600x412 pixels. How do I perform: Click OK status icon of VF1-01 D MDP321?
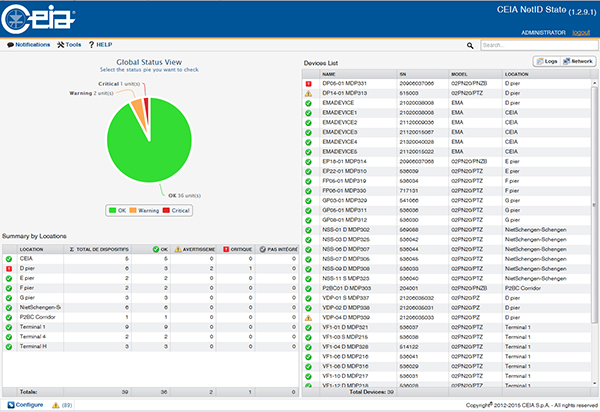coord(308,327)
